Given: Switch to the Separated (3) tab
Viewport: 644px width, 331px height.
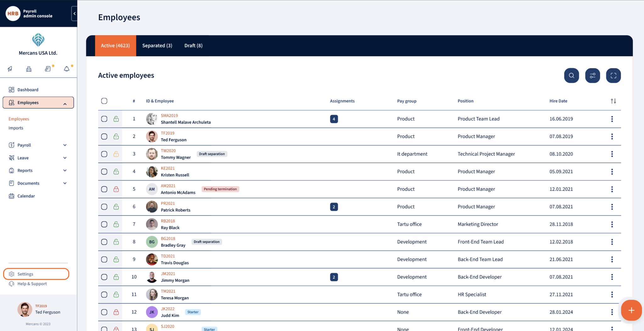Looking at the screenshot, I should (x=157, y=45).
